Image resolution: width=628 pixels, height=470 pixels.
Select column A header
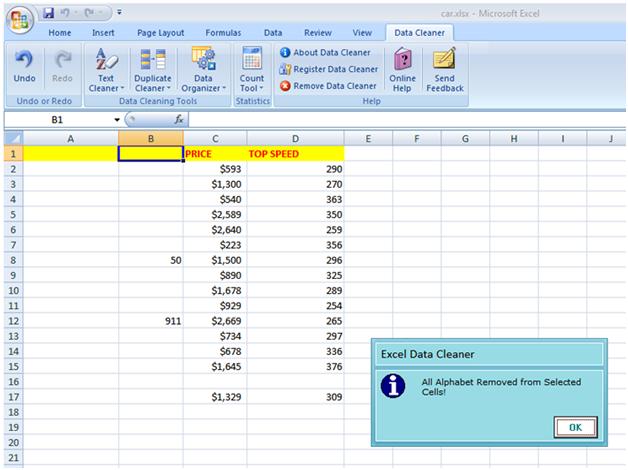pos(71,139)
